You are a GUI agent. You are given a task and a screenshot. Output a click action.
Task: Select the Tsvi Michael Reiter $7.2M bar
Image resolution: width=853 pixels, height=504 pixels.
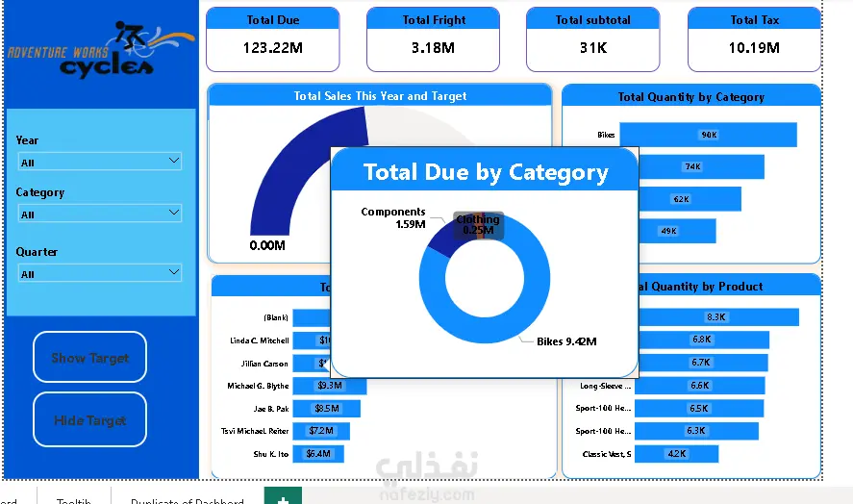pyautogui.click(x=321, y=431)
